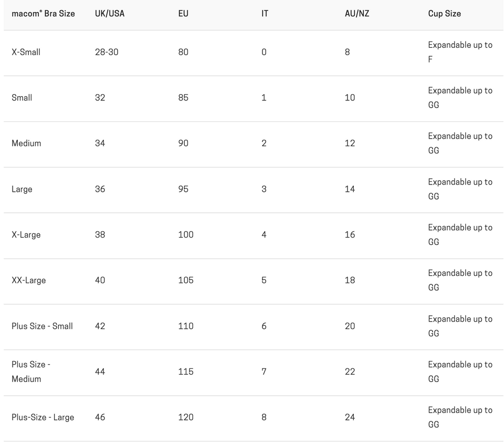504x443 pixels.
Task: Click the Expandable up to F cell
Action: 460,52
